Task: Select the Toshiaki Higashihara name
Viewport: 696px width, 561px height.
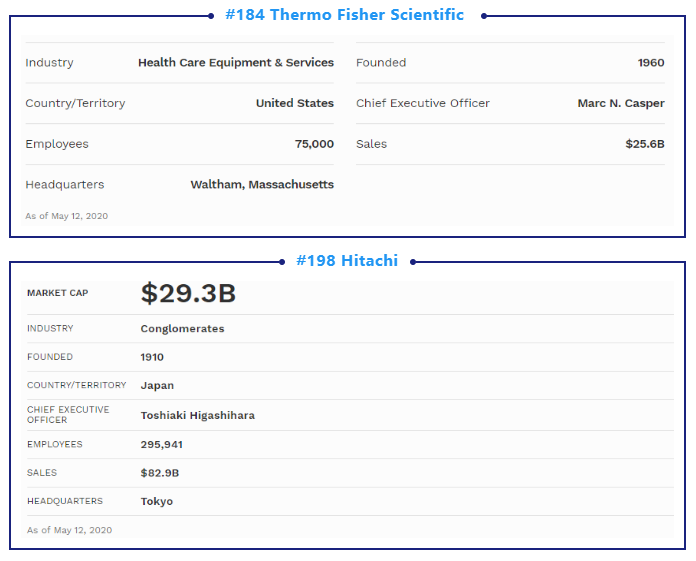Action: pyautogui.click(x=198, y=415)
